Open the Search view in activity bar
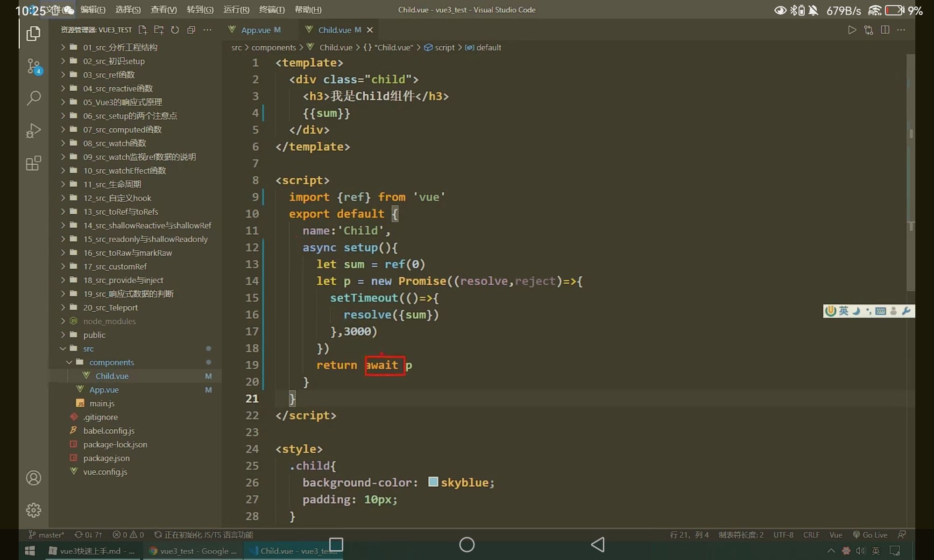Screen dimensions: 934x560 [x=34, y=98]
